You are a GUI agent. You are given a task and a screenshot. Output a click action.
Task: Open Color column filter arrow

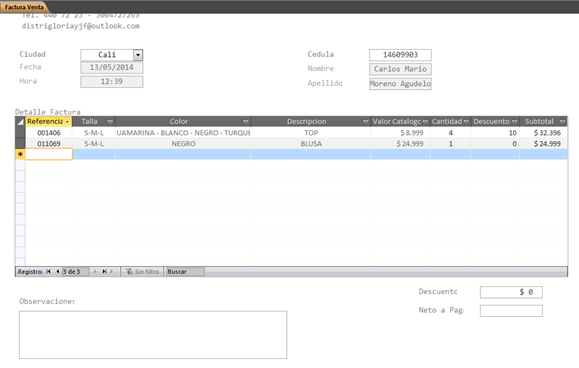(246, 121)
